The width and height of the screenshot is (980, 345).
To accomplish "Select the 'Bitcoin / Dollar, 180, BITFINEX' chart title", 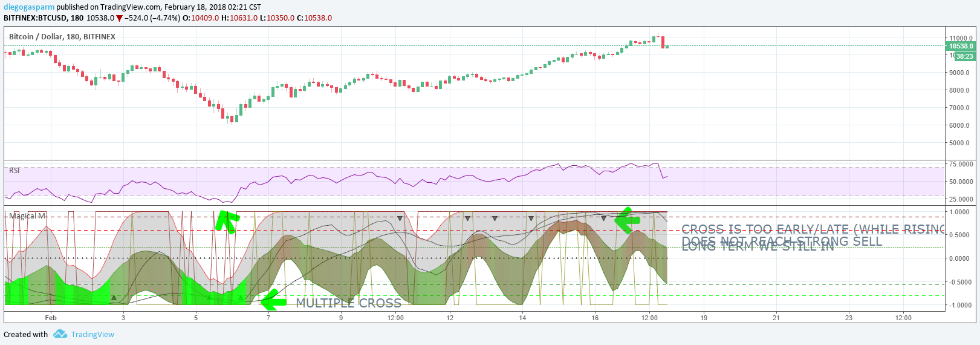I will [x=62, y=37].
